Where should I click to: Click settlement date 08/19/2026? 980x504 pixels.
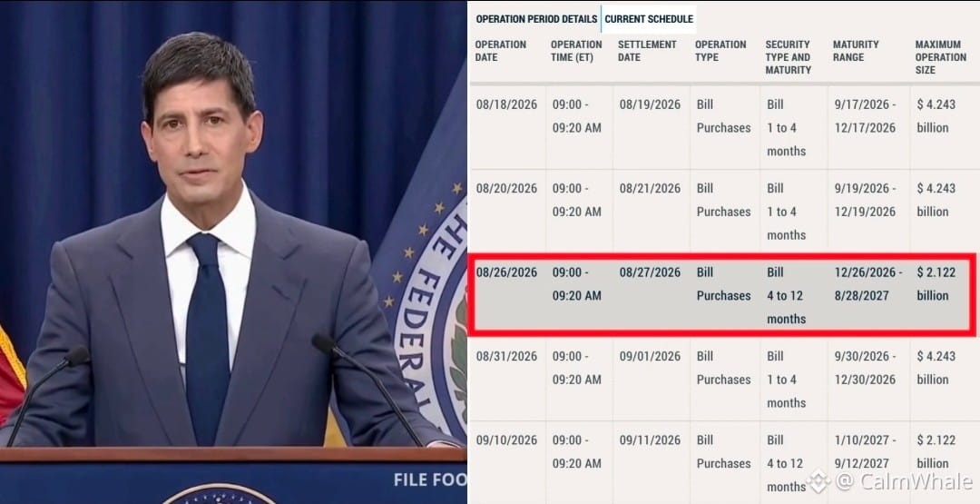tap(650, 104)
